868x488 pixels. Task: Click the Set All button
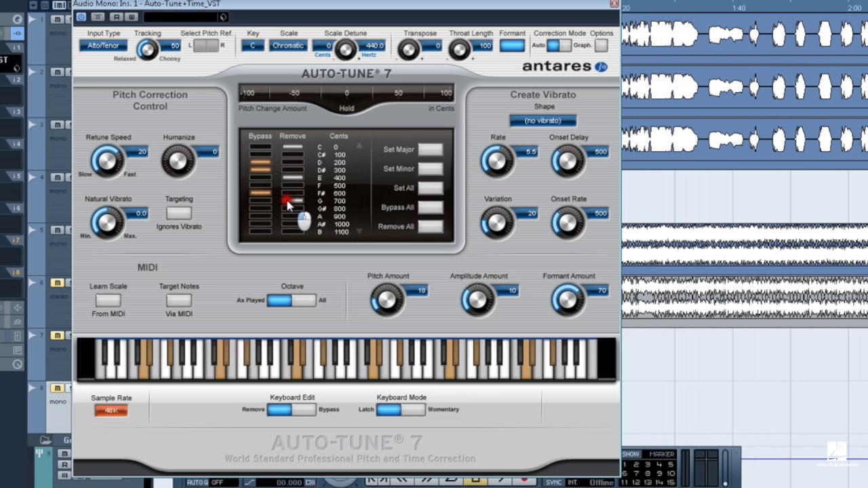tap(430, 188)
